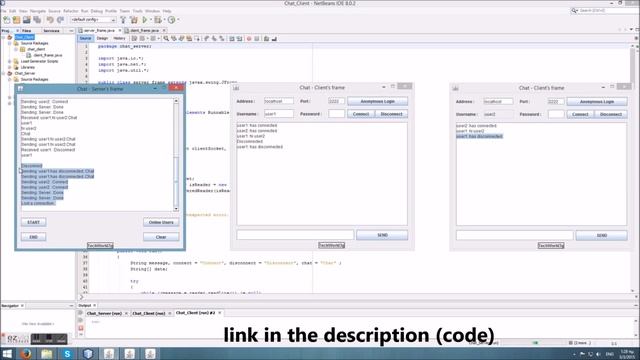Collapse the Chat_Client project node

(4, 37)
